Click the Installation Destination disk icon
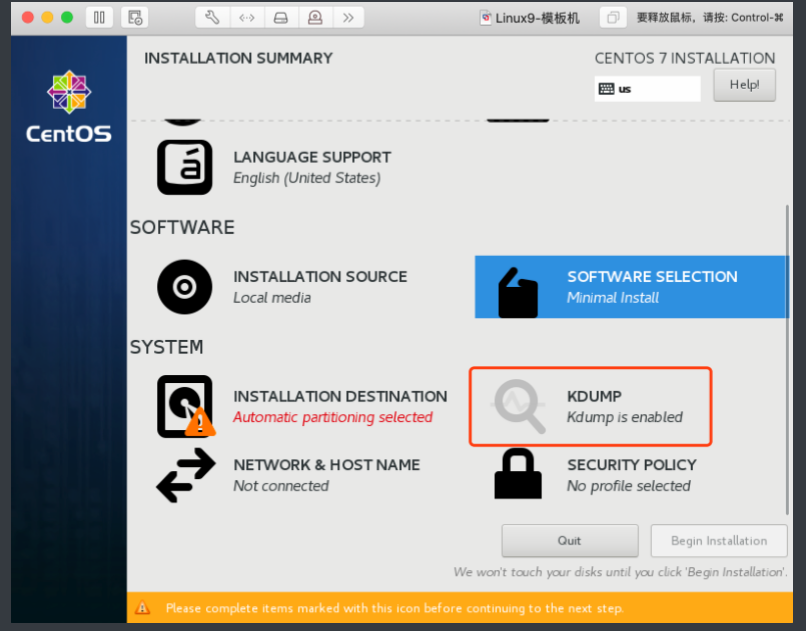 186,406
